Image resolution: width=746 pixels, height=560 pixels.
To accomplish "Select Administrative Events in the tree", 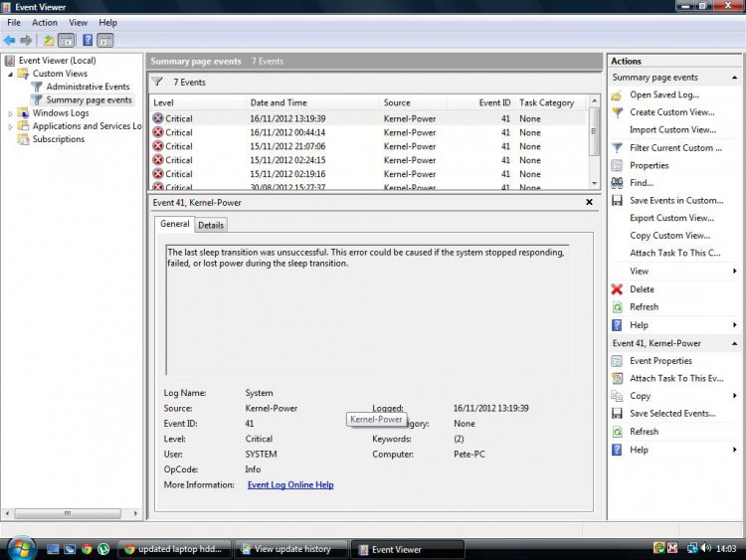I will click(88, 87).
